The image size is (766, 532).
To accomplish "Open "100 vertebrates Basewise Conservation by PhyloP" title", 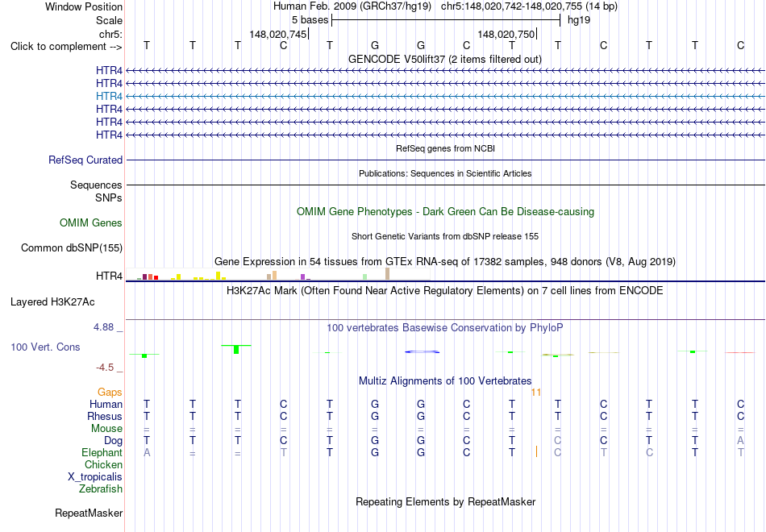I will pyautogui.click(x=445, y=328).
